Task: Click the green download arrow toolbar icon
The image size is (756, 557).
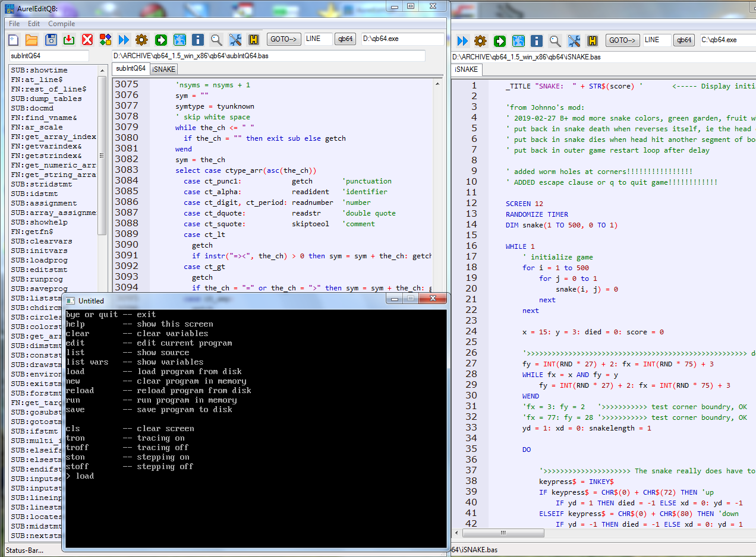Action: click(x=69, y=40)
